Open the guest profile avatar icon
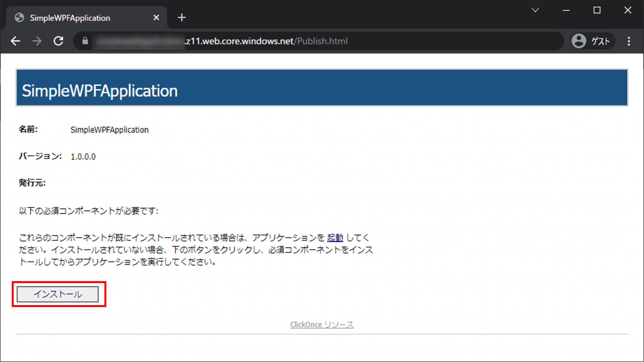 [x=579, y=41]
